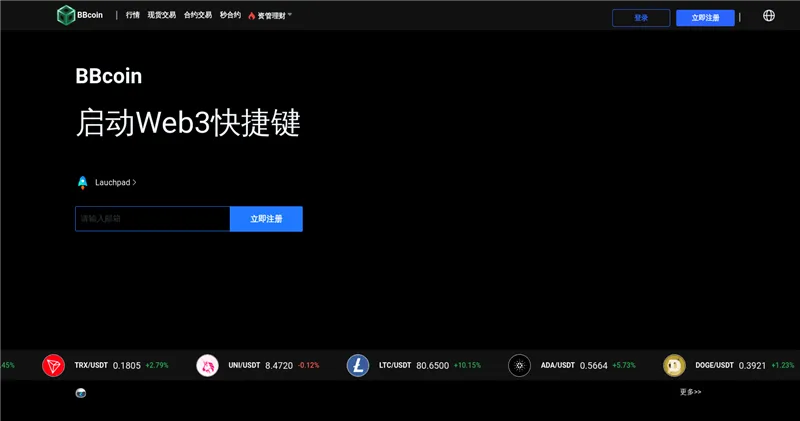Image resolution: width=800 pixels, height=421 pixels.
Task: Click the 更多>> more link
Action: click(690, 392)
